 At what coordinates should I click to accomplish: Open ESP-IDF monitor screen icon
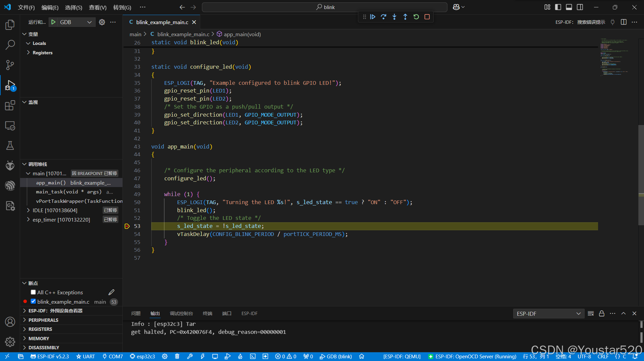point(215,357)
